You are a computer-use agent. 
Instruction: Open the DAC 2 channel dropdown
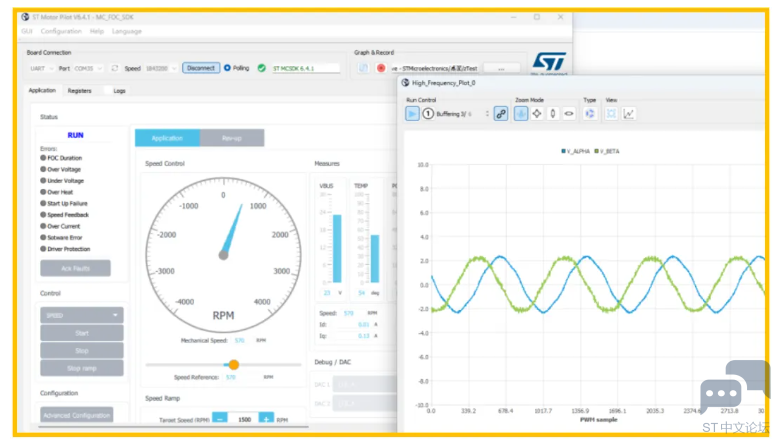coord(364,403)
